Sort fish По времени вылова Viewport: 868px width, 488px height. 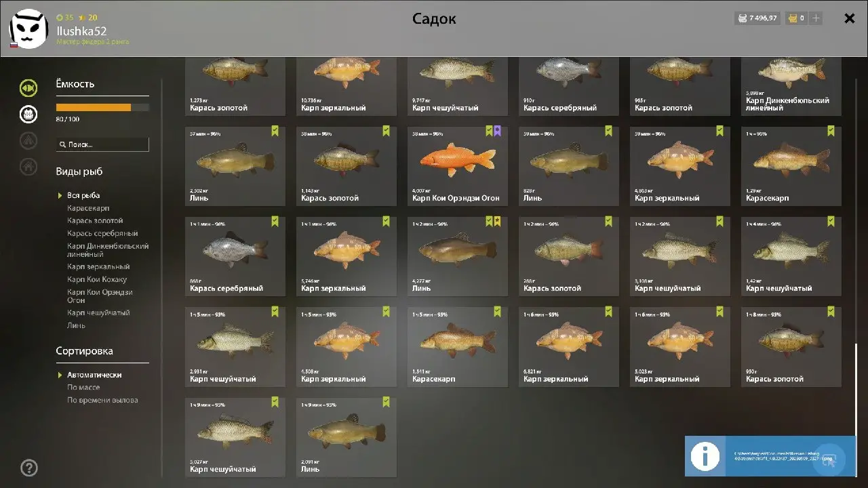[x=102, y=401]
